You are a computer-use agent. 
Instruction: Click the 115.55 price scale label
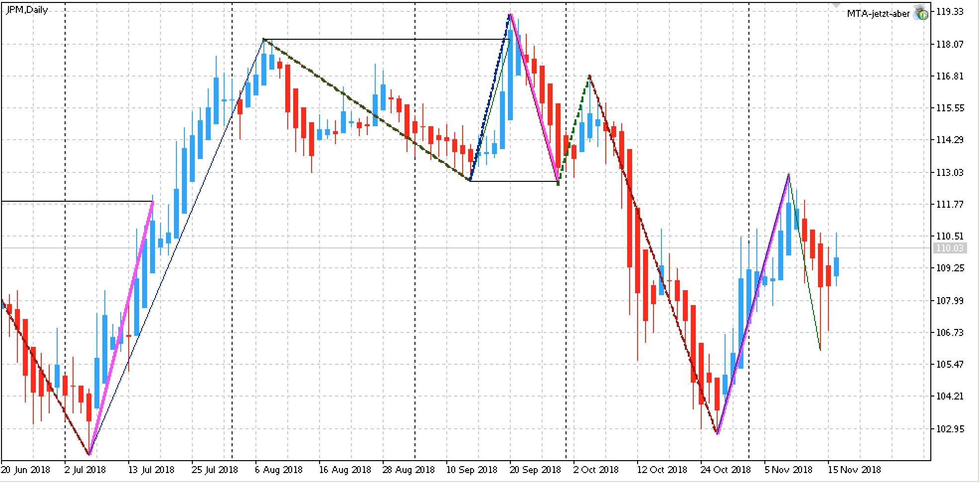(x=950, y=108)
